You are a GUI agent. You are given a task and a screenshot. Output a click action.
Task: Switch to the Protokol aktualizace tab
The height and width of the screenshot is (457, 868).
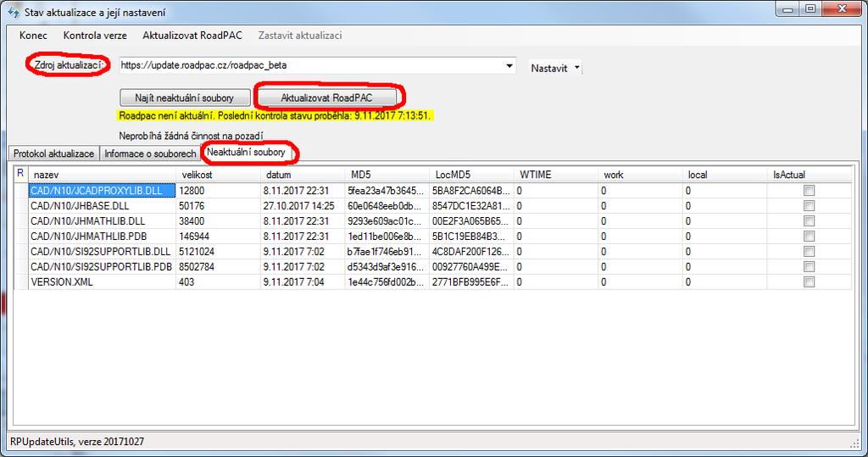(x=53, y=153)
